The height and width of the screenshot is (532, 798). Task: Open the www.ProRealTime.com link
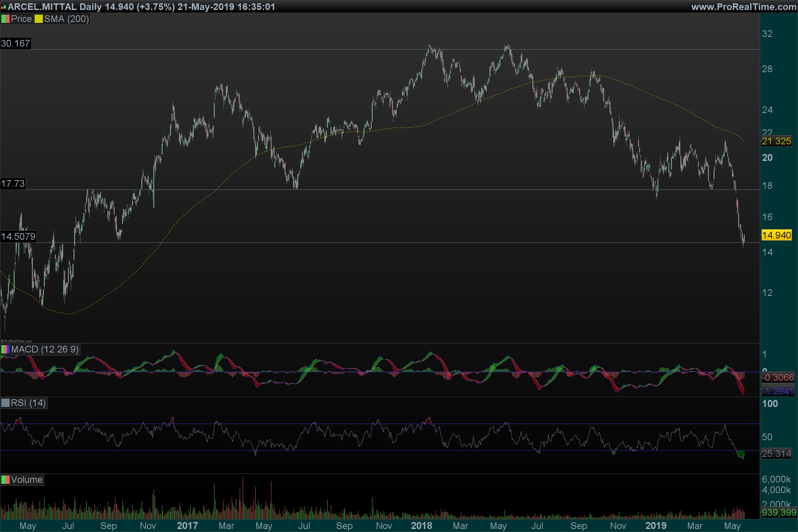pos(743,7)
